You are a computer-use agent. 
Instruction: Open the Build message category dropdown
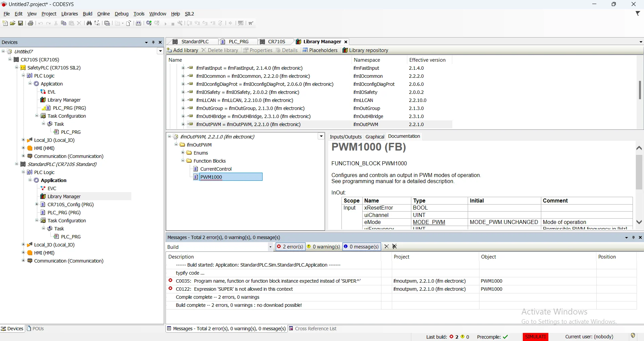pos(270,247)
